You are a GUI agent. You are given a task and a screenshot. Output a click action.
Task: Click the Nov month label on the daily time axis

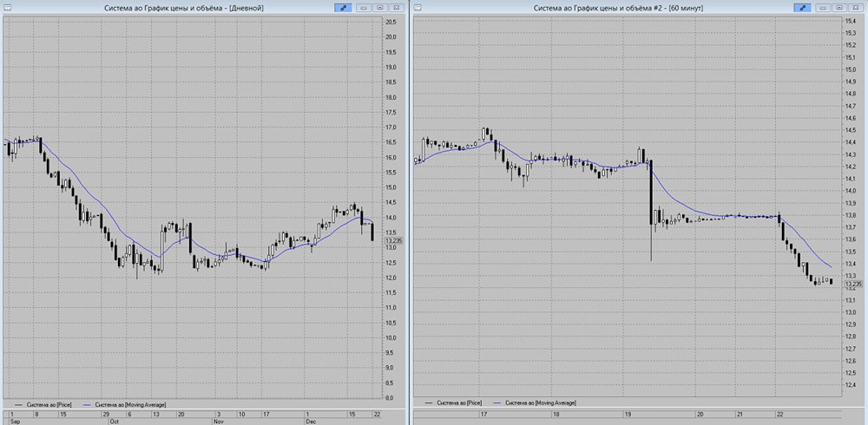tap(219, 421)
